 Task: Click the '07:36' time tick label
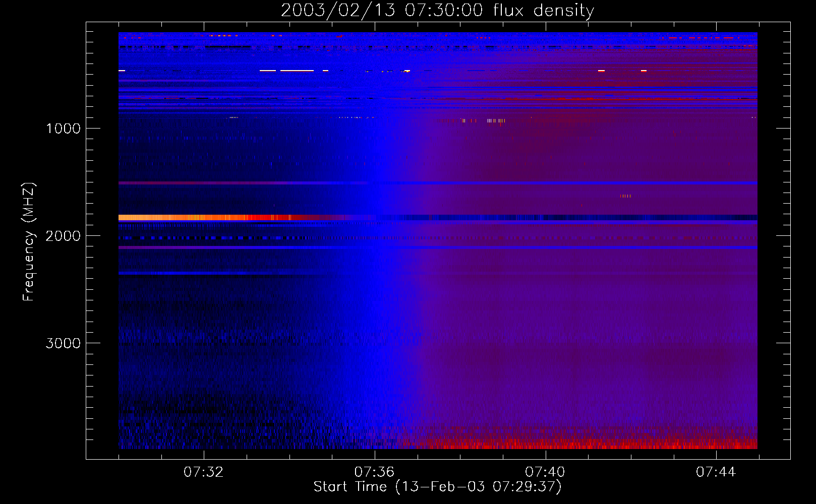click(x=374, y=472)
